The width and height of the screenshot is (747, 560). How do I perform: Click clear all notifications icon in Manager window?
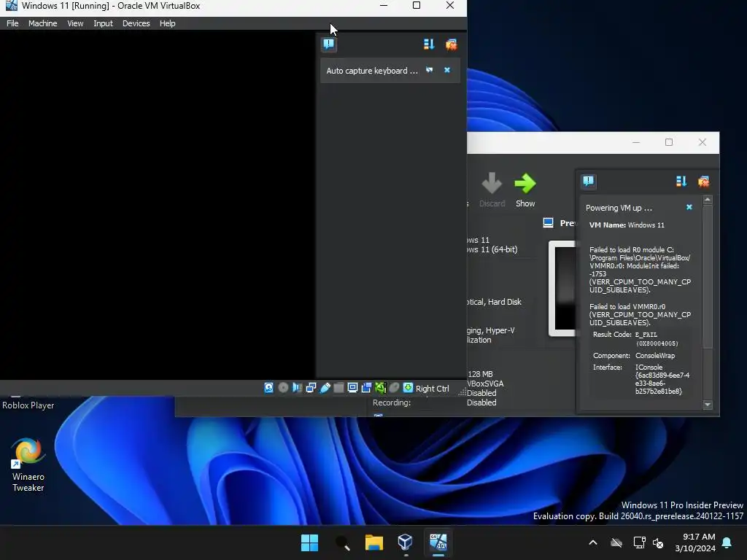703,181
